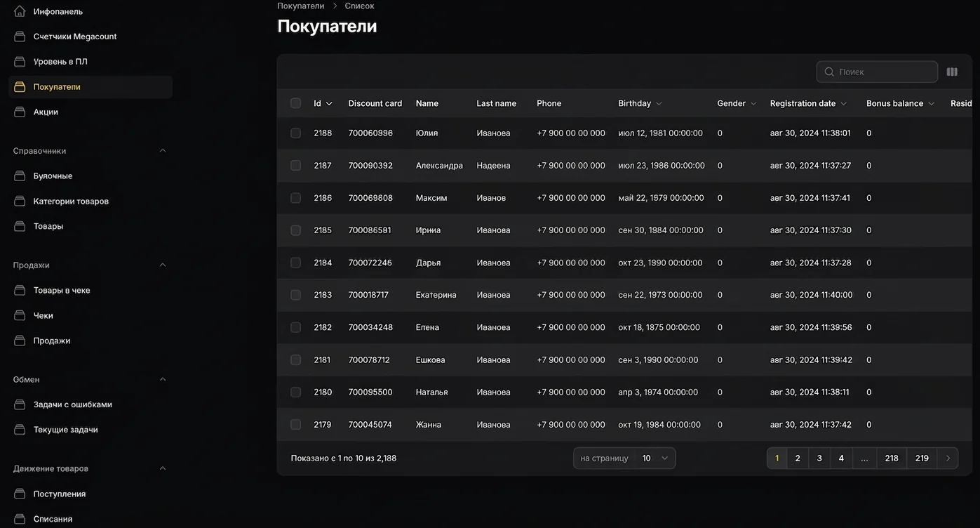
Task: Click the home icon next to Инфопанель
Action: tap(20, 11)
